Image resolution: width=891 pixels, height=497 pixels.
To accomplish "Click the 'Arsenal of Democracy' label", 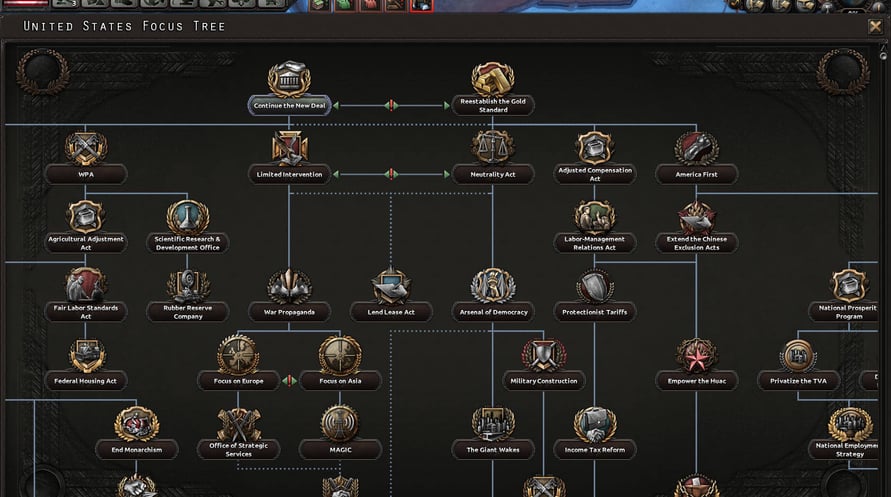I will 493,312.
